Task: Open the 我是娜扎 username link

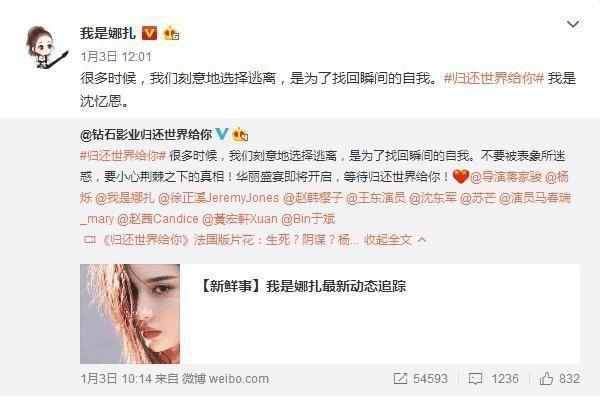Action: pyautogui.click(x=108, y=33)
